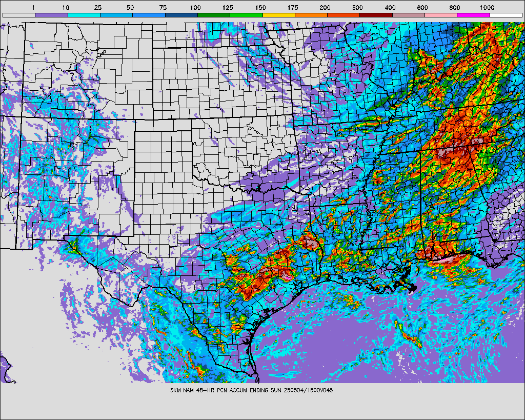
Task: Pick the dark green swatch between 100 and 125
Action: tap(214, 15)
